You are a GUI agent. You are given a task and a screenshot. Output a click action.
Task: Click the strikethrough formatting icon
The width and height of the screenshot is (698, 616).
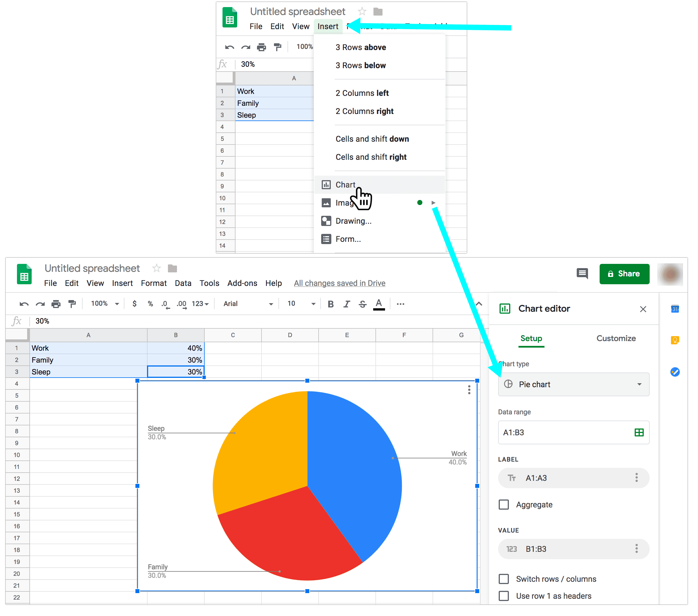[x=363, y=304]
